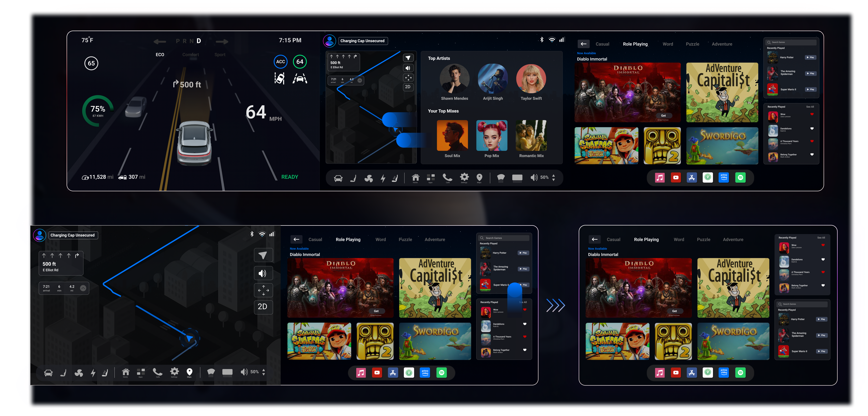Image resolution: width=868 pixels, height=416 pixels.
Task: Lower volume with the down arrow in top dashboard dock
Action: pos(554,180)
